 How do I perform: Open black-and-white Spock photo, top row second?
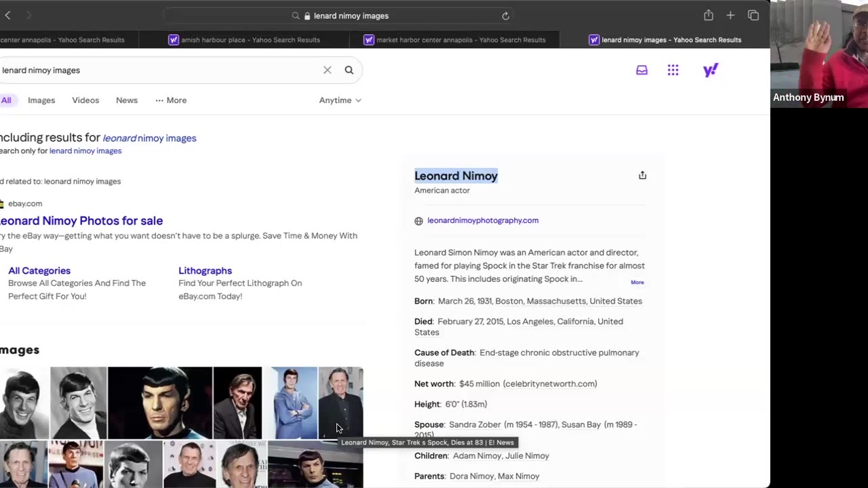[x=78, y=403]
